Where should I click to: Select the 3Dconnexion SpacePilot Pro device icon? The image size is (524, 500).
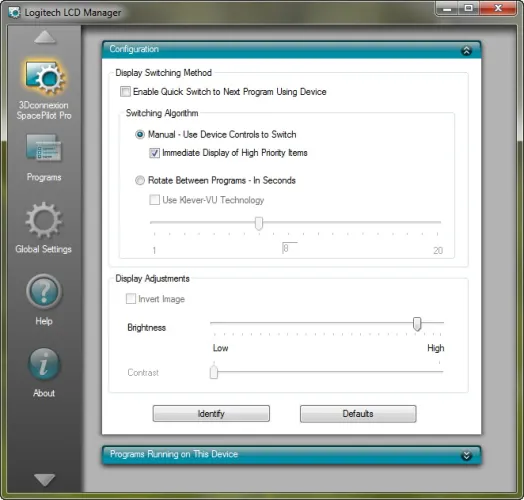tap(45, 77)
